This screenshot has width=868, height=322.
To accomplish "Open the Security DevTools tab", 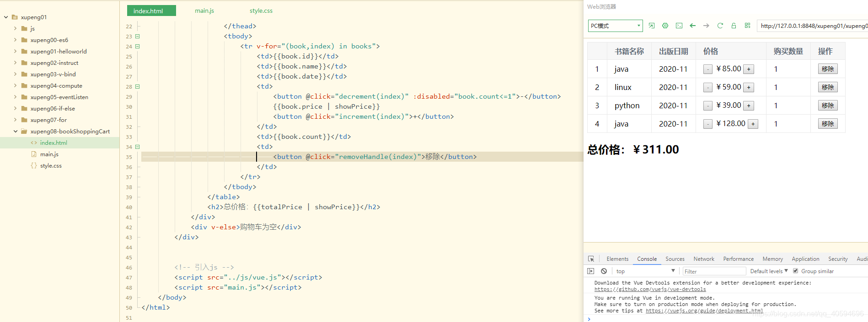I will tap(838, 259).
